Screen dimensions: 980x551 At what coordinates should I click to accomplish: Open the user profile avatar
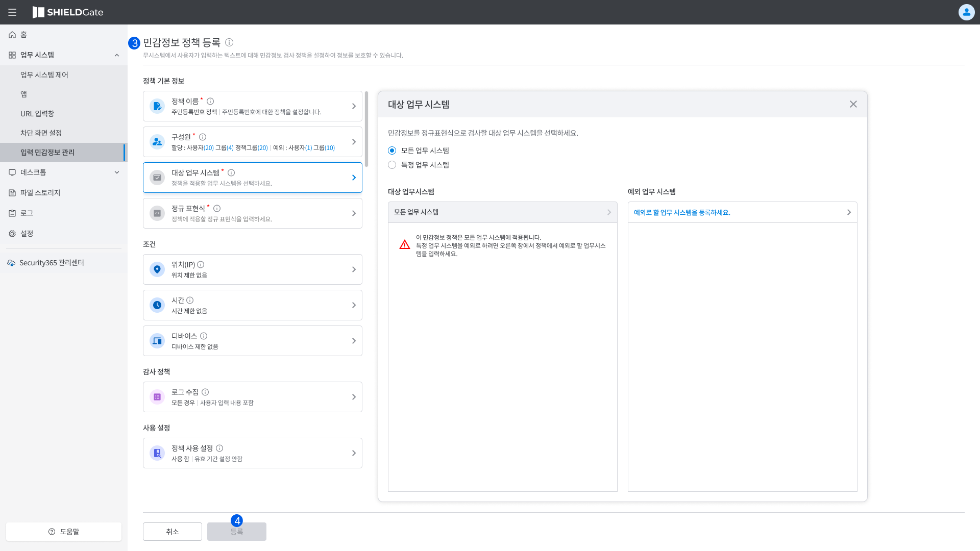click(966, 12)
